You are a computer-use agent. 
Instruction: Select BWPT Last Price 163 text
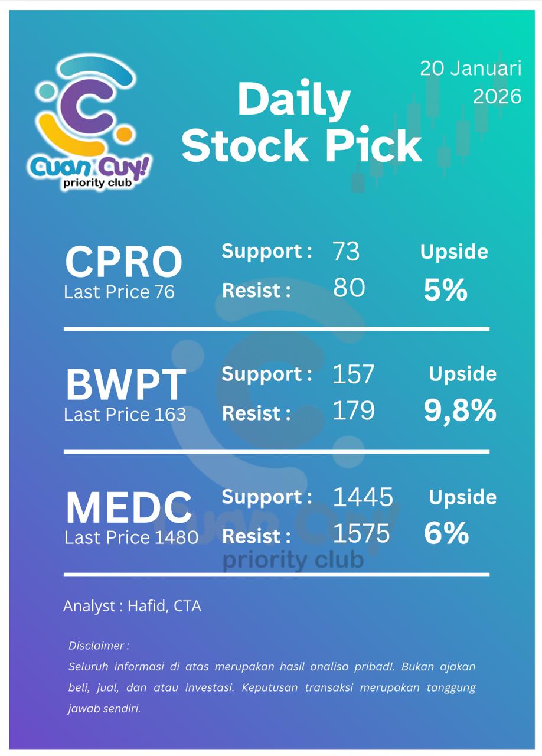click(x=125, y=415)
